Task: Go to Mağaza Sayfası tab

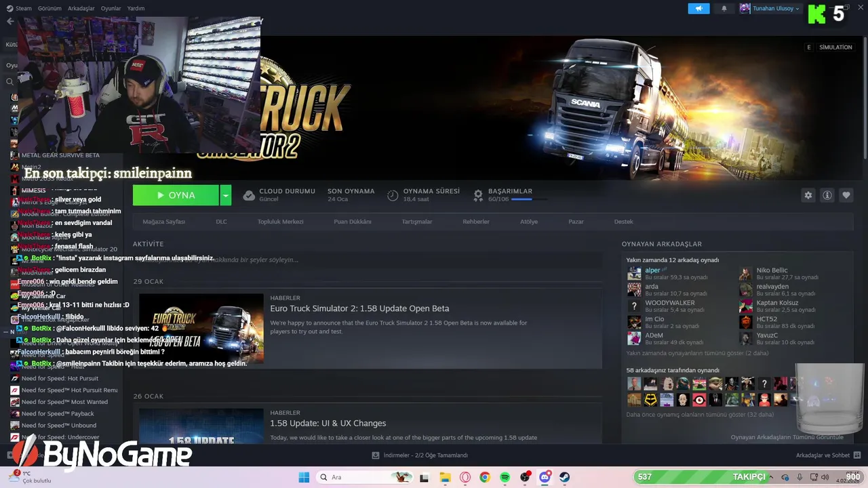Action: click(163, 222)
